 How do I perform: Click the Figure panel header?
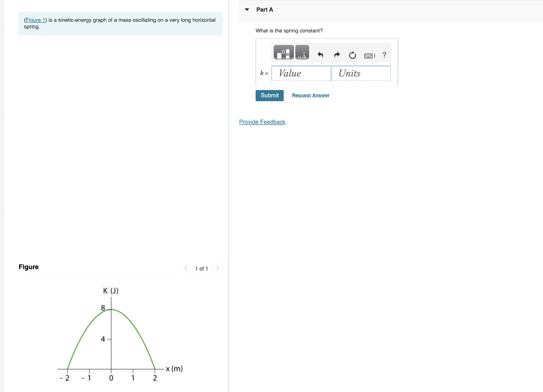pos(28,267)
